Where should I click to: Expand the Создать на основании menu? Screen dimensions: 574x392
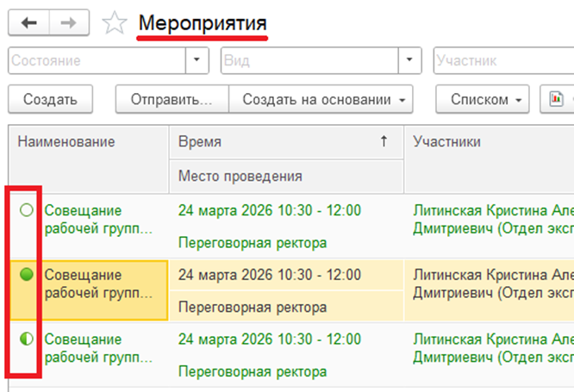tap(321, 99)
